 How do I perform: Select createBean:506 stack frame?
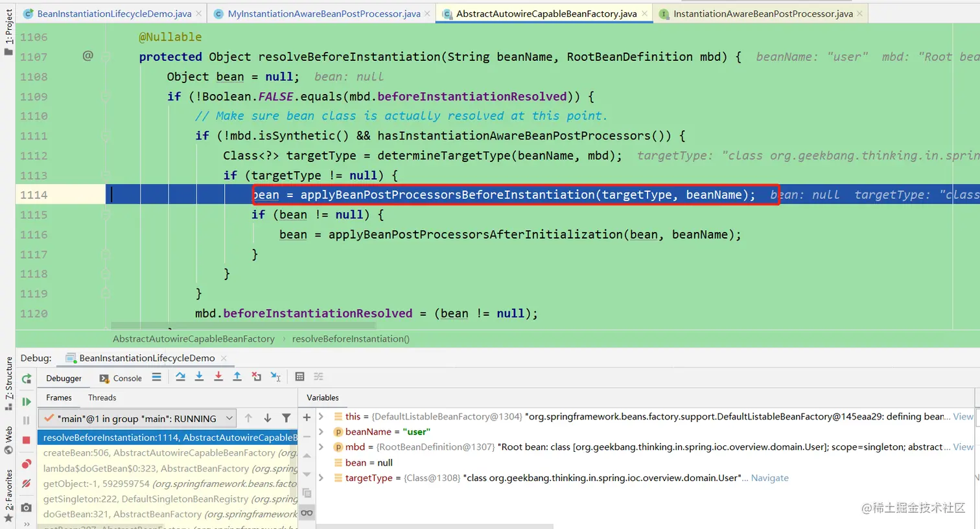[167, 453]
